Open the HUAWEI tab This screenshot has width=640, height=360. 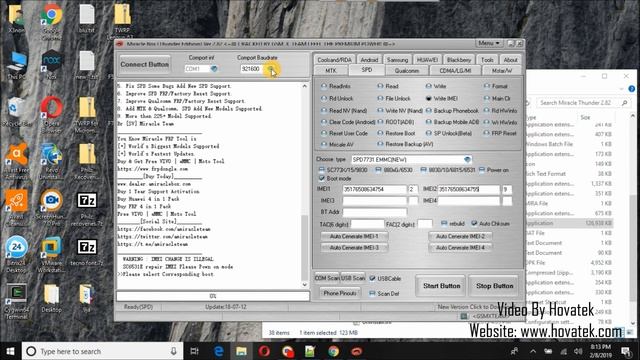pyautogui.click(x=427, y=60)
